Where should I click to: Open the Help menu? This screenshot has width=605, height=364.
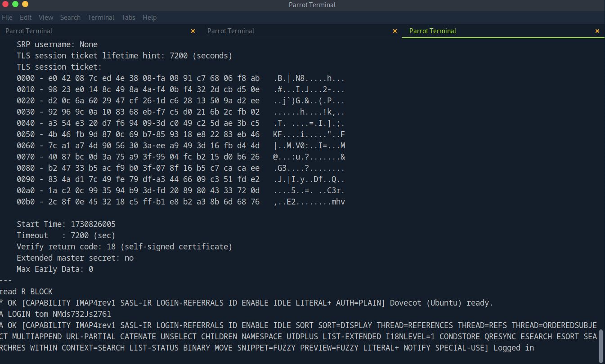(x=149, y=18)
